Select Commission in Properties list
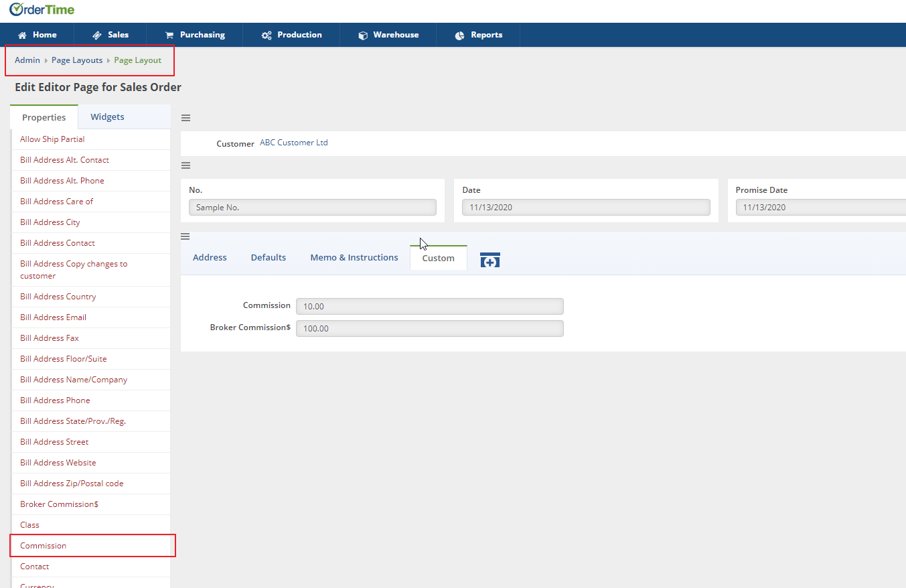 [91, 546]
